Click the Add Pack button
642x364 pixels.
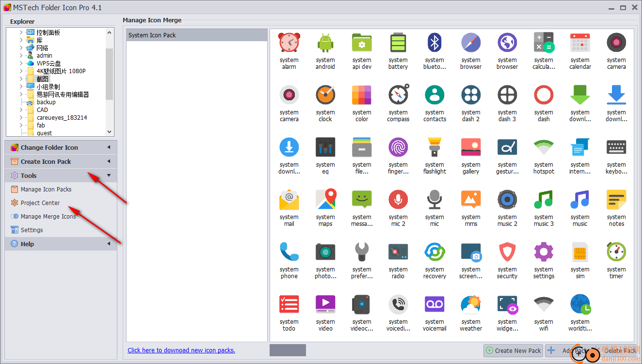[x=570, y=350]
